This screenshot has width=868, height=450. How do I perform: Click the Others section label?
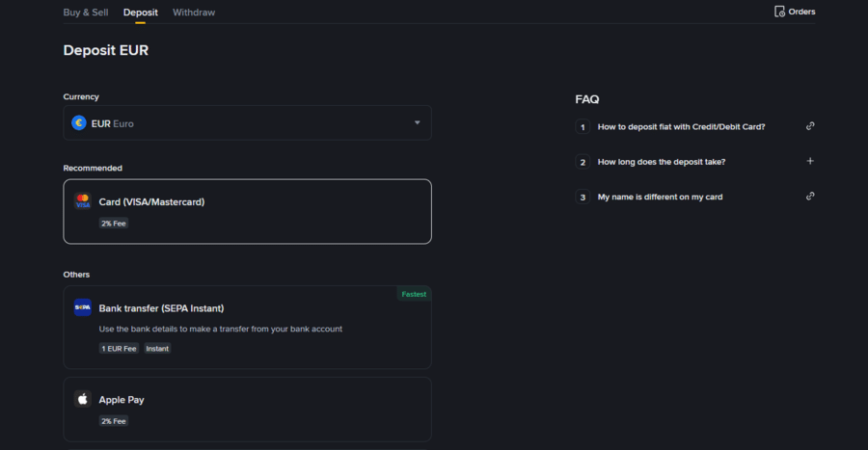tap(76, 275)
